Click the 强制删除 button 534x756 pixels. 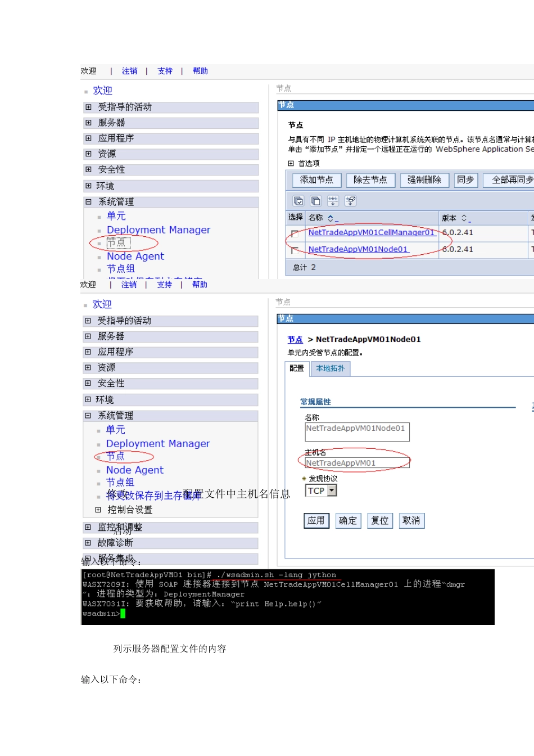point(424,180)
